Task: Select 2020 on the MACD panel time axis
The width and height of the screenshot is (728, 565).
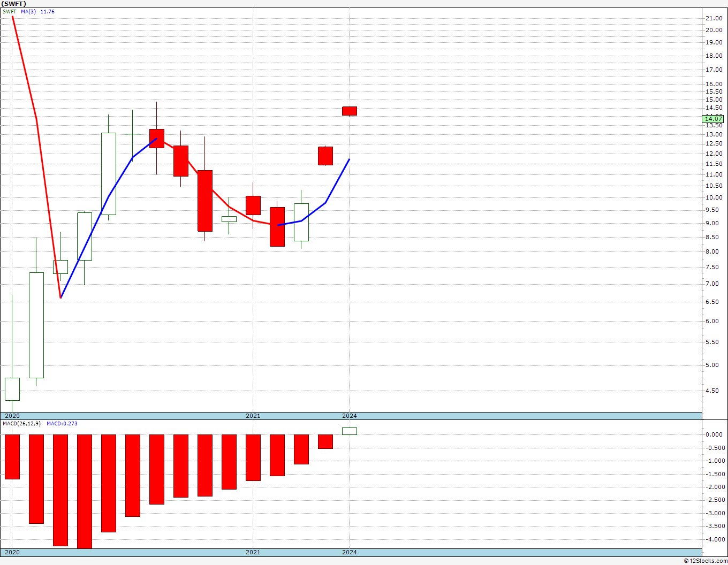Action: (x=12, y=552)
